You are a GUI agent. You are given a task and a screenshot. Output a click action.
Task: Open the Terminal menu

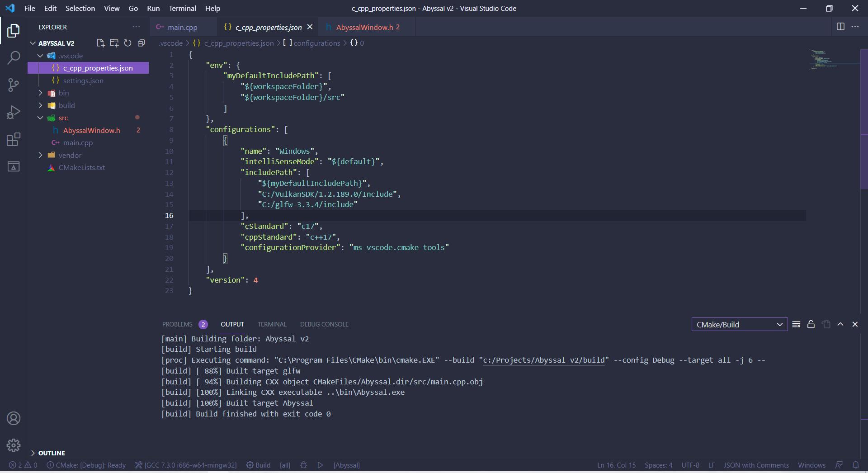click(182, 8)
